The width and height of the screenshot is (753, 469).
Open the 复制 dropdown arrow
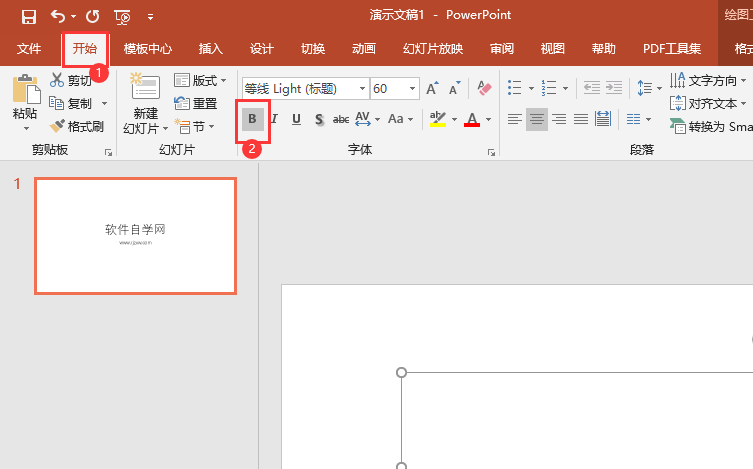(104, 103)
